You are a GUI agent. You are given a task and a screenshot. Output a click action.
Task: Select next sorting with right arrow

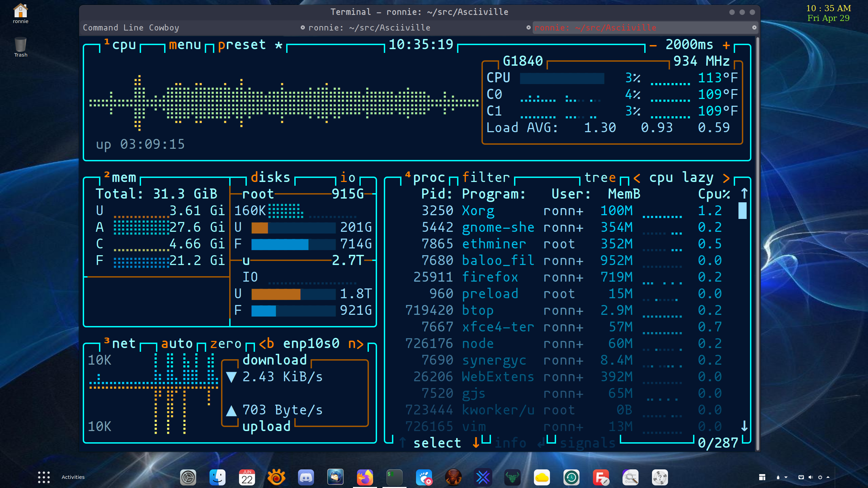point(726,178)
